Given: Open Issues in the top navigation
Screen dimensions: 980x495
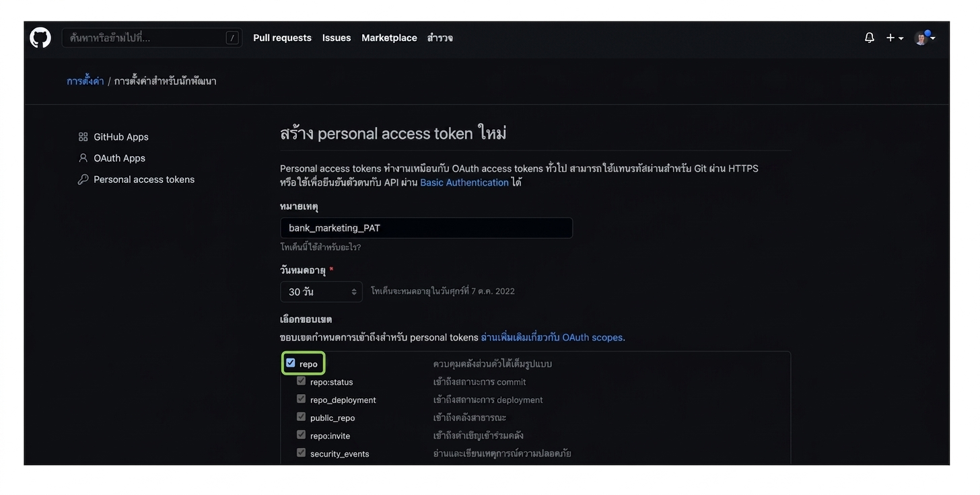Looking at the screenshot, I should click(x=337, y=38).
